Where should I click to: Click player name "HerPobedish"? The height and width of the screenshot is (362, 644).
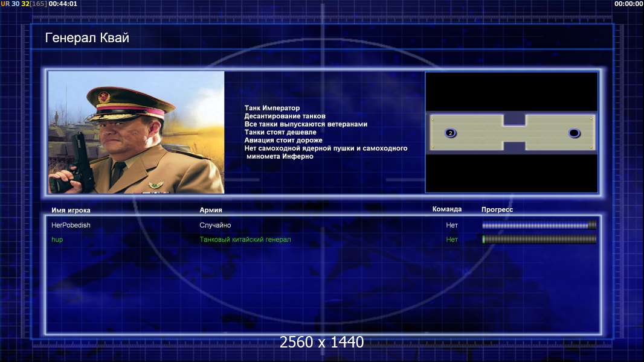pos(71,225)
